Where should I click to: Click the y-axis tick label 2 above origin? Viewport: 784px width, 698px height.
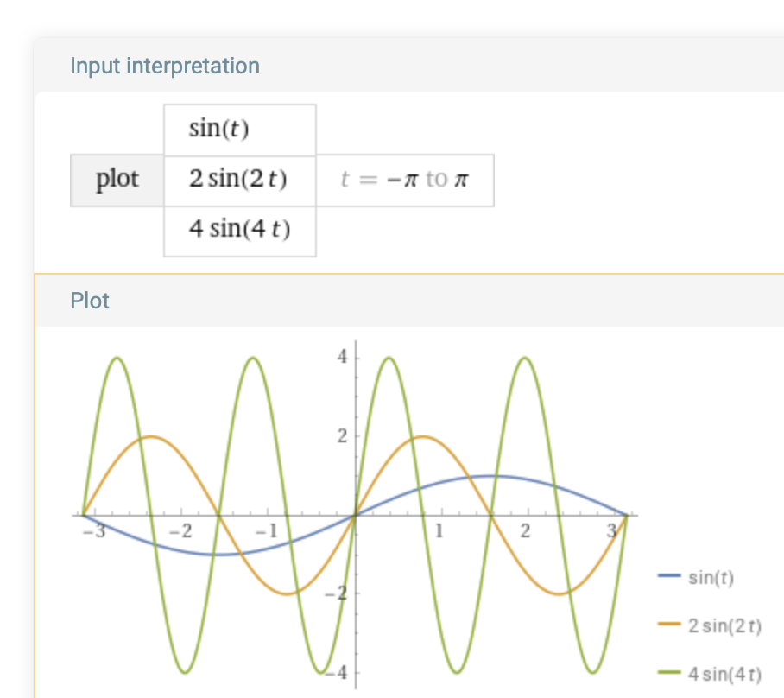click(x=342, y=436)
